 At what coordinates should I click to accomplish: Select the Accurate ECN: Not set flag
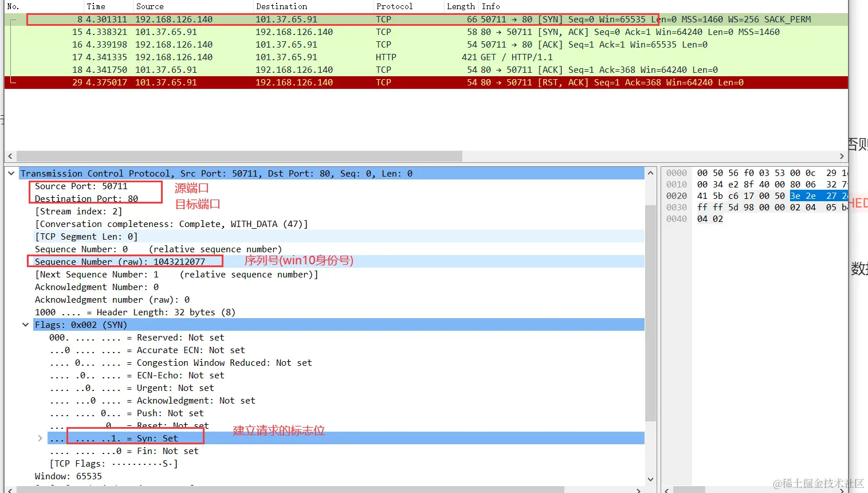147,350
